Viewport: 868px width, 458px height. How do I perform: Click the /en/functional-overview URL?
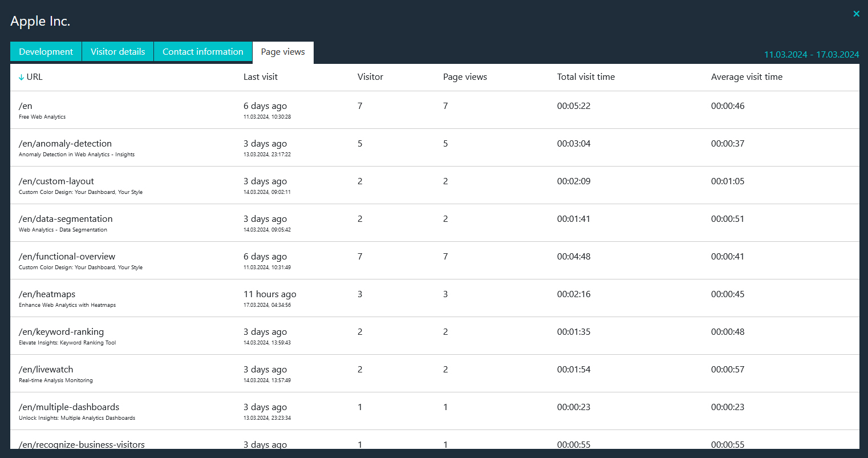pos(67,257)
